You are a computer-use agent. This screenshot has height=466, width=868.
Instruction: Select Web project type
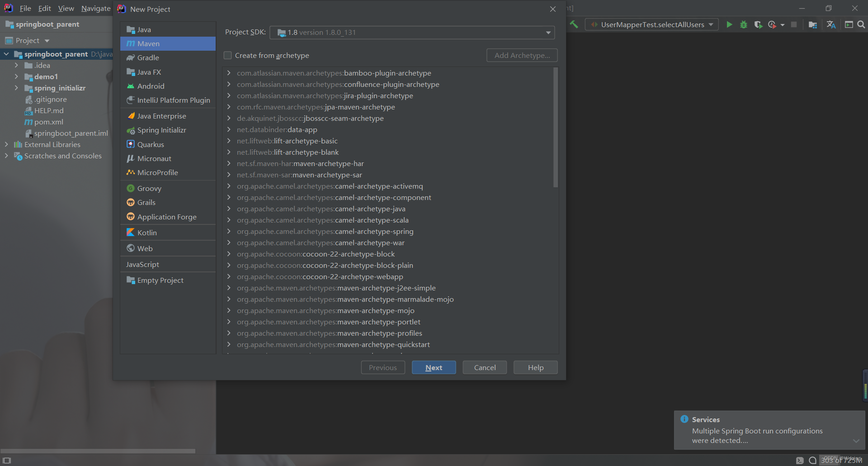pos(168,248)
